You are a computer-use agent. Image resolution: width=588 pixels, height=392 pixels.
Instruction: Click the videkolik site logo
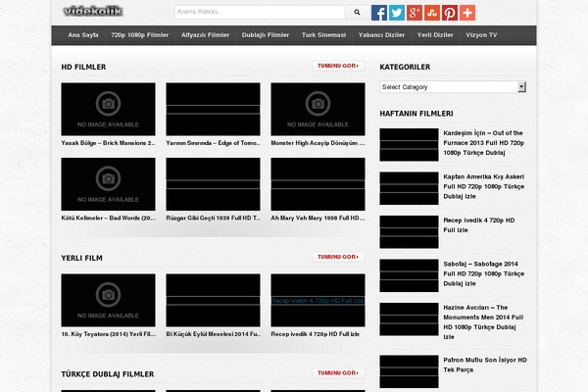93,12
